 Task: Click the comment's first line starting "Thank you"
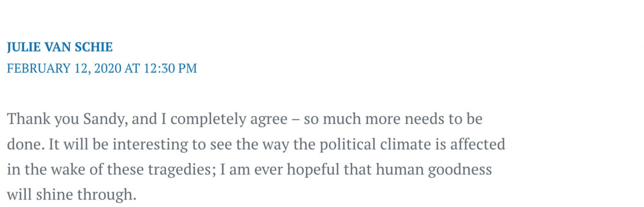coord(245,120)
